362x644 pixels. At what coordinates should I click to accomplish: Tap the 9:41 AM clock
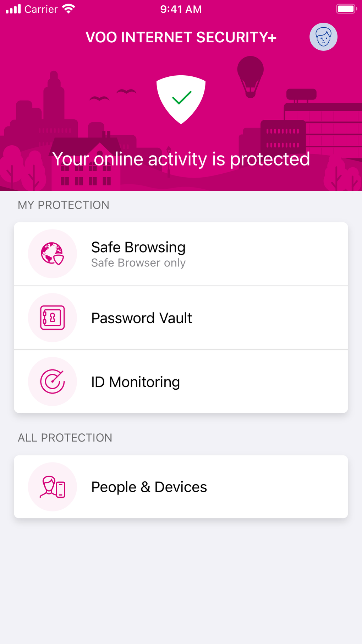181,9
